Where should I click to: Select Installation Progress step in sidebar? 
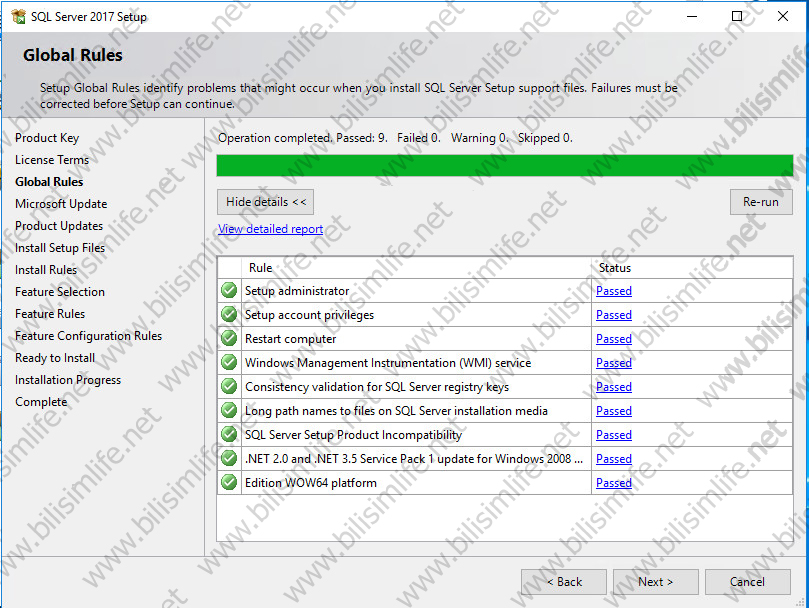pyautogui.click(x=68, y=380)
